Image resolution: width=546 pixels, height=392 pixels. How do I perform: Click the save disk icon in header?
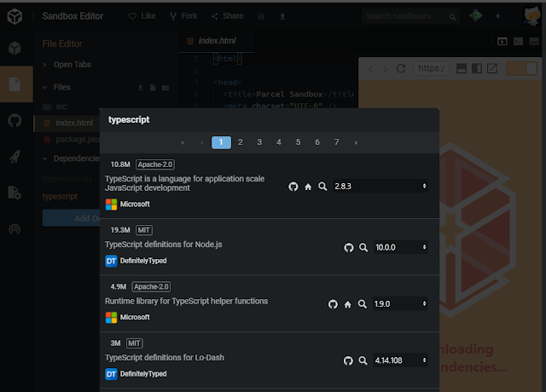point(261,16)
